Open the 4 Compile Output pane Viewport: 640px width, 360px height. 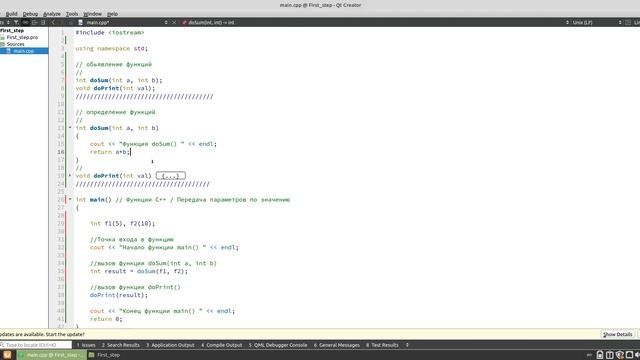click(222, 345)
